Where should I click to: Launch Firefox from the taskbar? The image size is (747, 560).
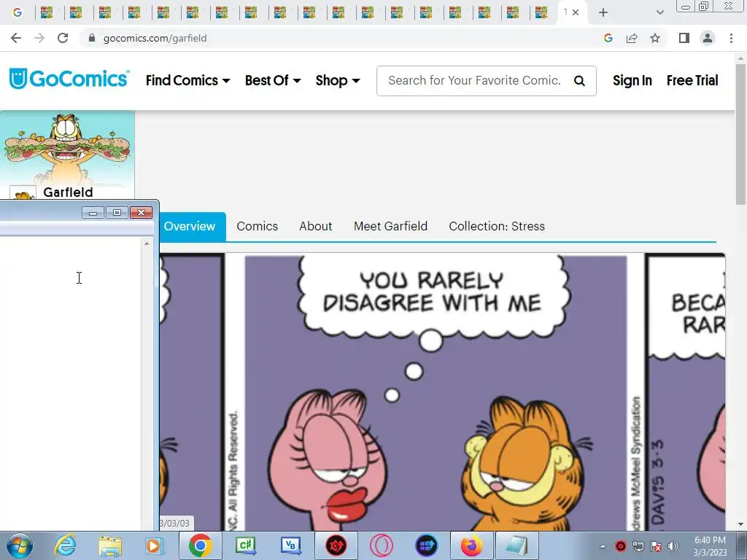click(x=472, y=545)
